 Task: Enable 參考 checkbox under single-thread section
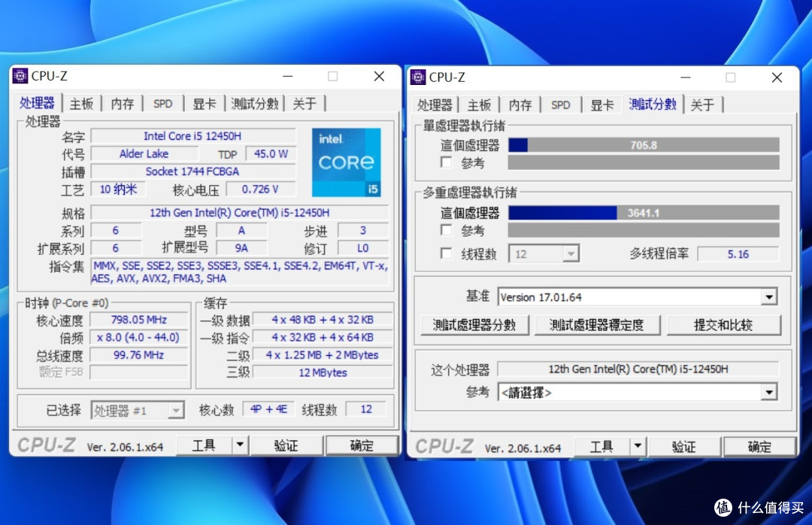click(x=446, y=162)
